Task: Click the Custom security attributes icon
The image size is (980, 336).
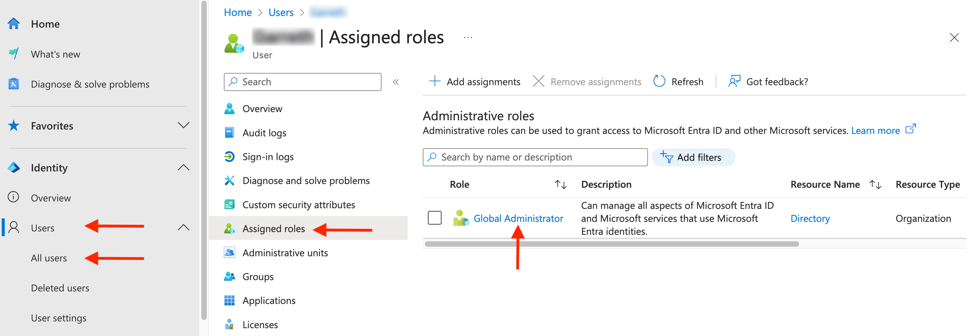Action: 229,204
